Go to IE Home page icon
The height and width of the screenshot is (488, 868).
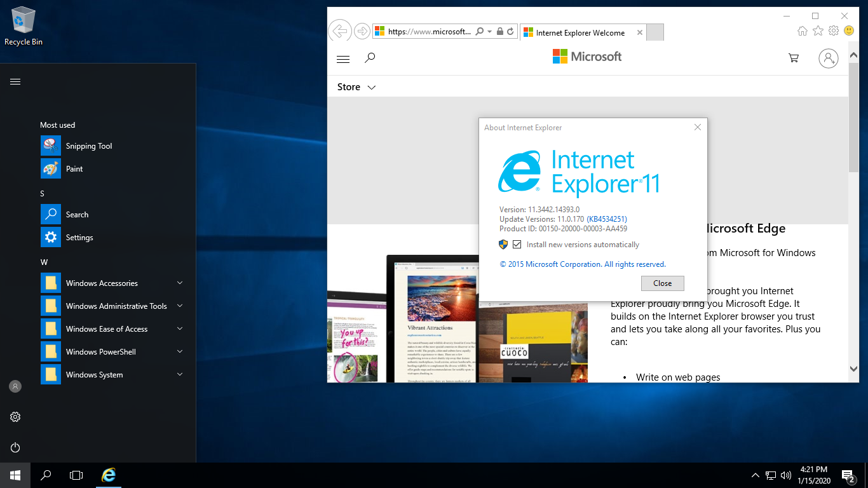click(x=803, y=30)
